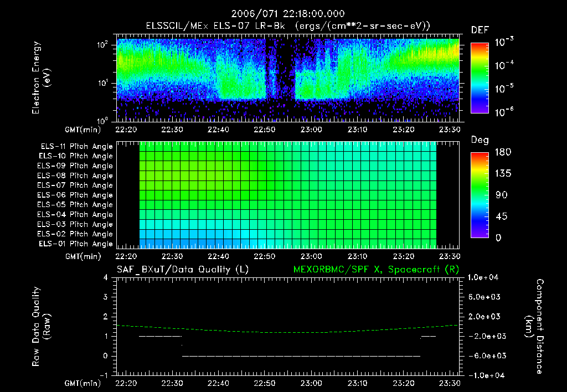The width and height of the screenshot is (567, 392).
Task: Click 10^-6 on the DEF scale
Action: click(x=504, y=112)
